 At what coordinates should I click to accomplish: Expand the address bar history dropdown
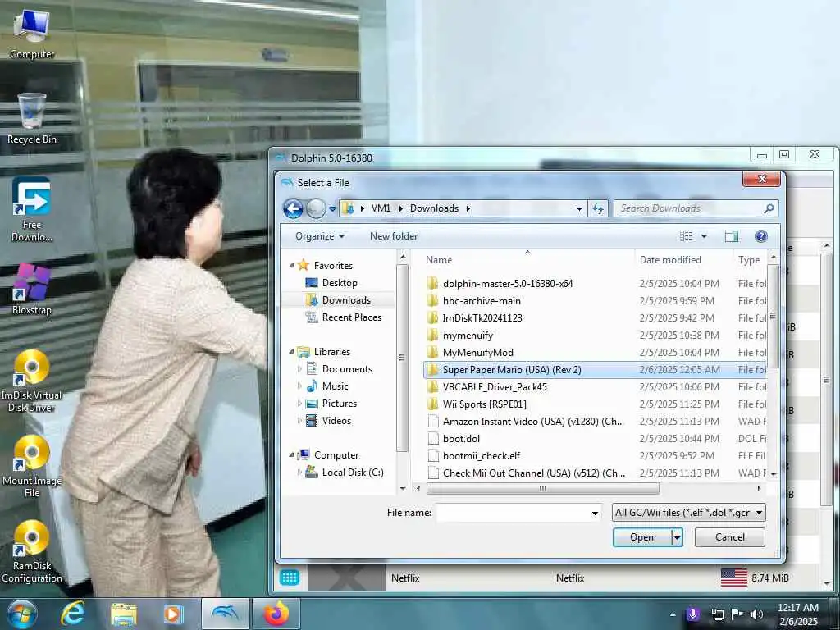click(x=579, y=209)
